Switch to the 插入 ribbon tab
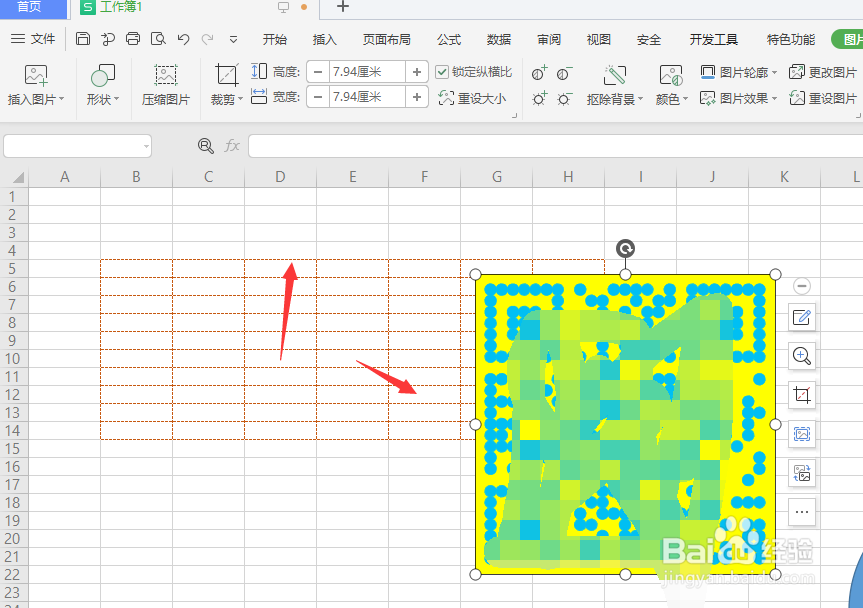The height and width of the screenshot is (608, 863). (324, 39)
